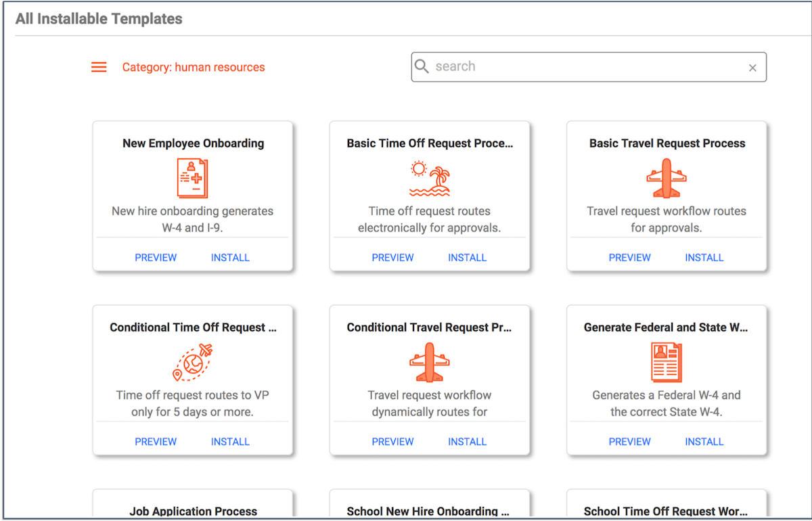Click the globe travel route icon
Screen dimensions: 812x521
click(192, 362)
